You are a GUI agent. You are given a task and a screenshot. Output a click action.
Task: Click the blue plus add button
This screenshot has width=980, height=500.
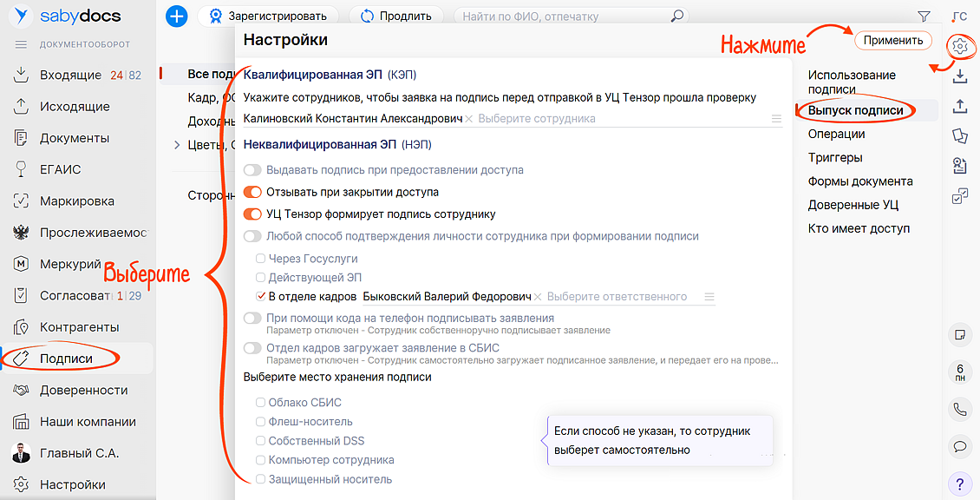point(177,16)
